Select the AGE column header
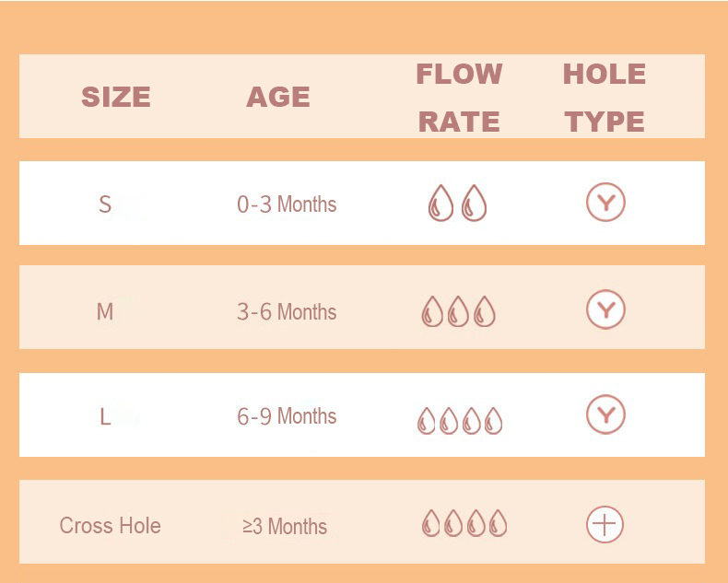Viewport: 728px width, 583px height. 278,97
